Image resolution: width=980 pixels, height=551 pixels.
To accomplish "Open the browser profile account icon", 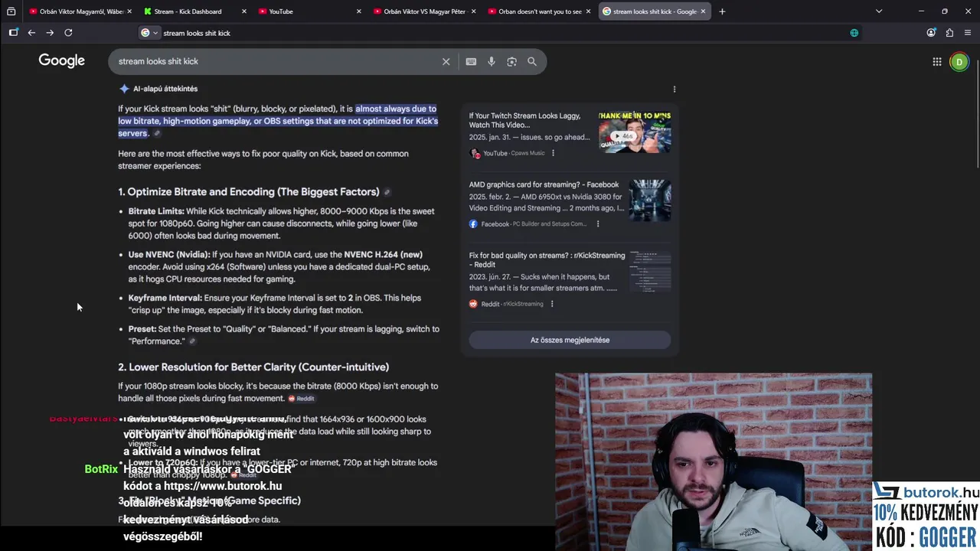I will pyautogui.click(x=931, y=32).
